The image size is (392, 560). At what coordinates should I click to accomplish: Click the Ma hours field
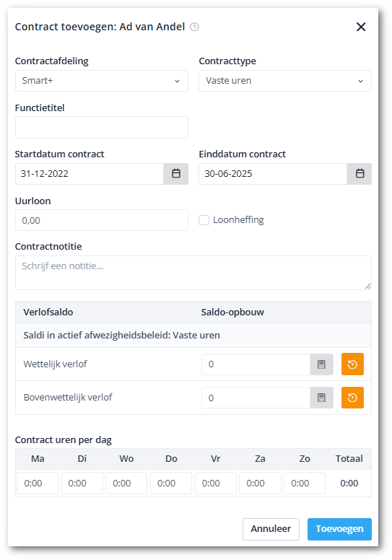[x=38, y=484]
